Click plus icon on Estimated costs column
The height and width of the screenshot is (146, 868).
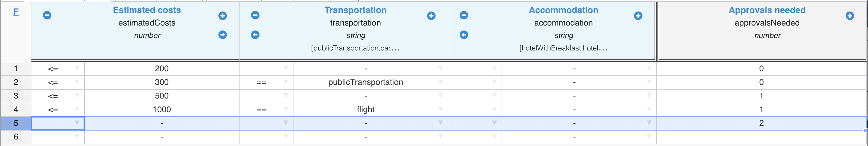[222, 15]
